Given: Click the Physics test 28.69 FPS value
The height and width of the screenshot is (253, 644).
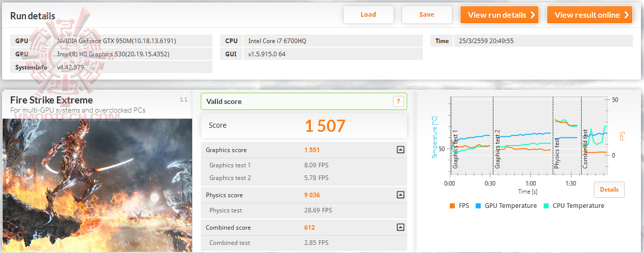Looking at the screenshot, I should pos(318,210).
